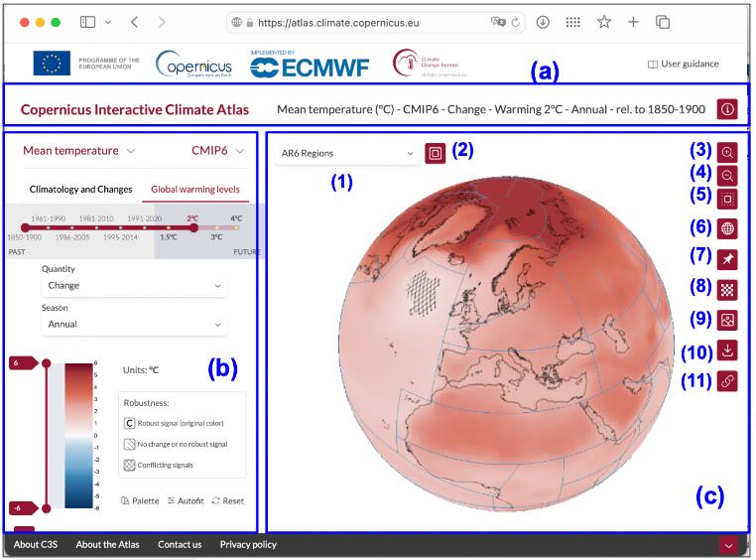Click the red-blue color scale bar
This screenshot has height=560, width=756.
pos(78,436)
